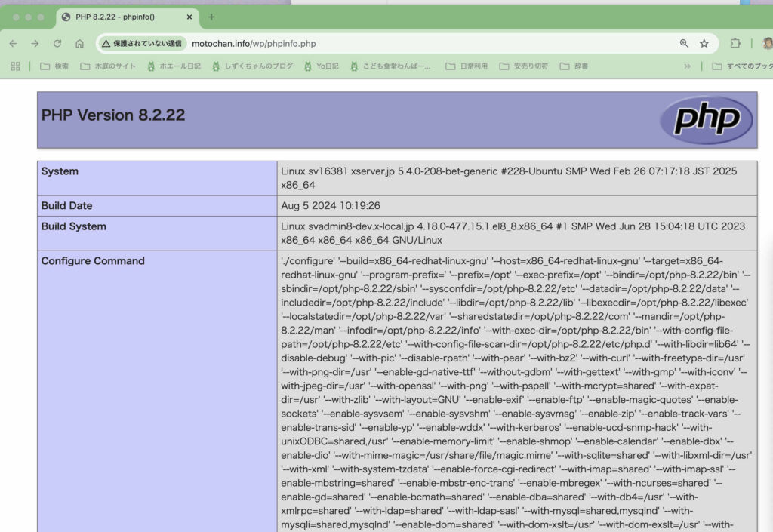
Task: Open the browser home page
Action: point(79,43)
